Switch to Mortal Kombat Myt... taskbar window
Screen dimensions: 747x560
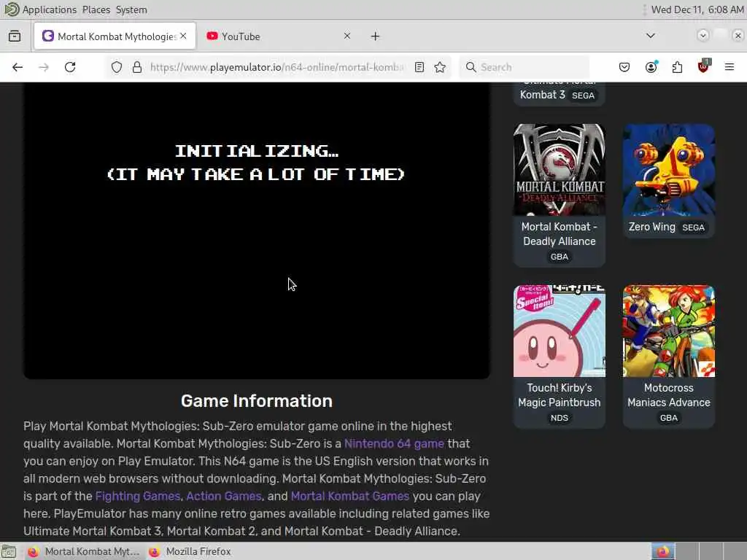[x=83, y=551]
